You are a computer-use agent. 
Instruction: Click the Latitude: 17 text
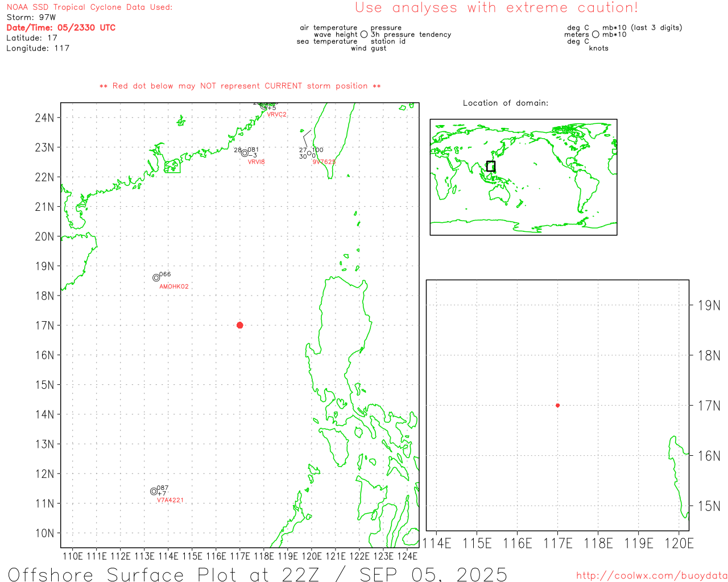32,38
